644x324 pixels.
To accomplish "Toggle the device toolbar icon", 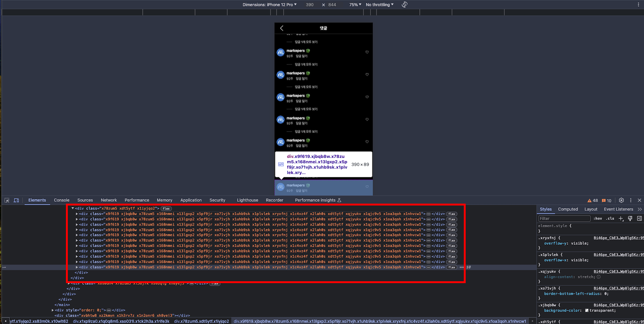I will 16,200.
